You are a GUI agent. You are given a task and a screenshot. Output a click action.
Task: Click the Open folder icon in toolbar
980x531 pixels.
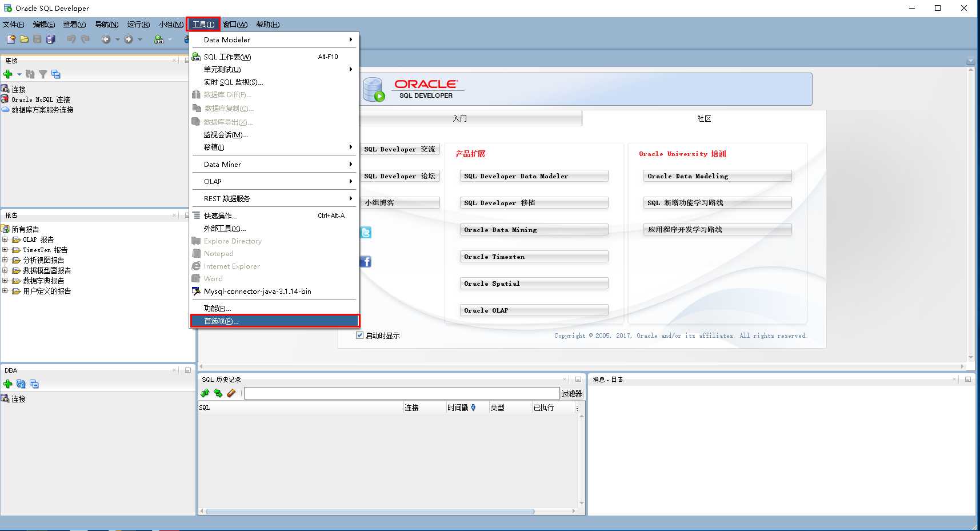(25, 39)
